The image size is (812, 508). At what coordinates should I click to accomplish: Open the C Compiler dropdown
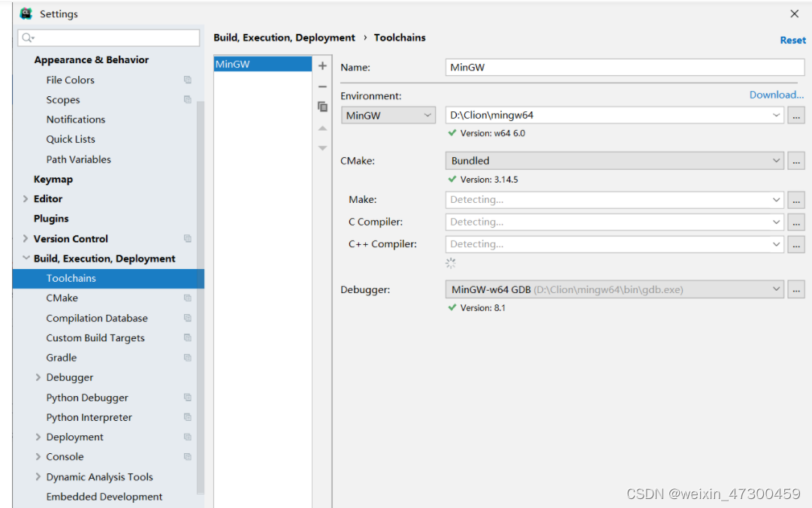(x=776, y=222)
